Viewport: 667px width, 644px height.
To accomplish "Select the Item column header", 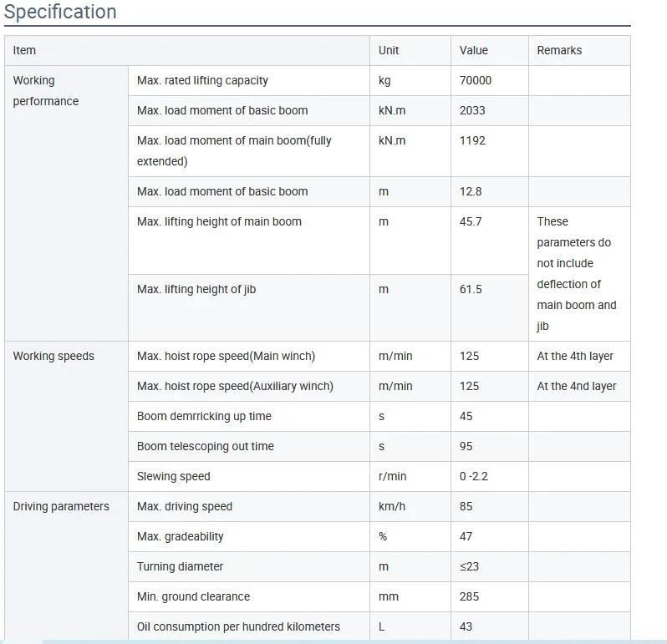I will tap(187, 51).
